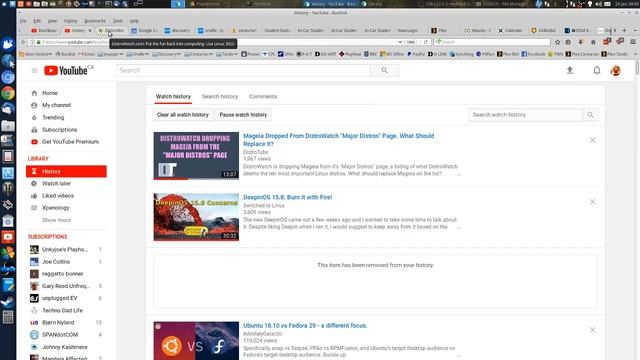Expand Most Visited bookmarks folder

tap(36, 54)
